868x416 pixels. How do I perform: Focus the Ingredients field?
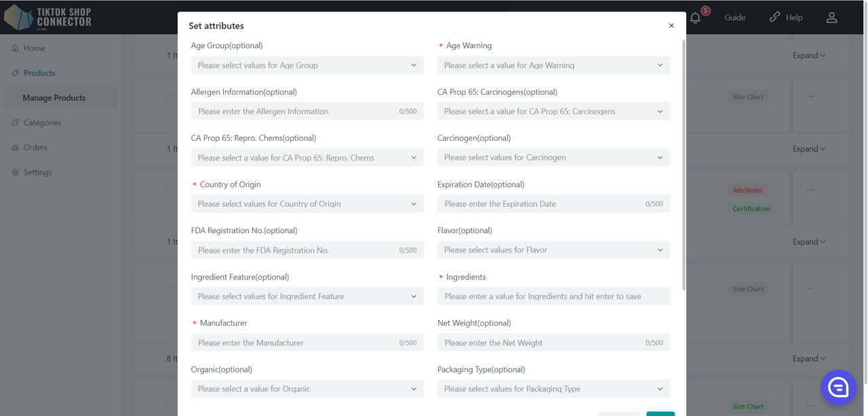(x=554, y=296)
